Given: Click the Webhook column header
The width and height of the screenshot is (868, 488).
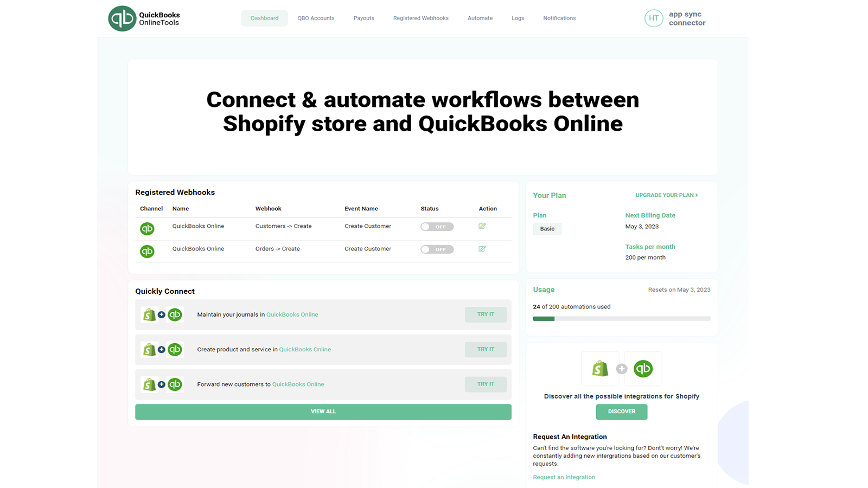Looking at the screenshot, I should coord(269,209).
